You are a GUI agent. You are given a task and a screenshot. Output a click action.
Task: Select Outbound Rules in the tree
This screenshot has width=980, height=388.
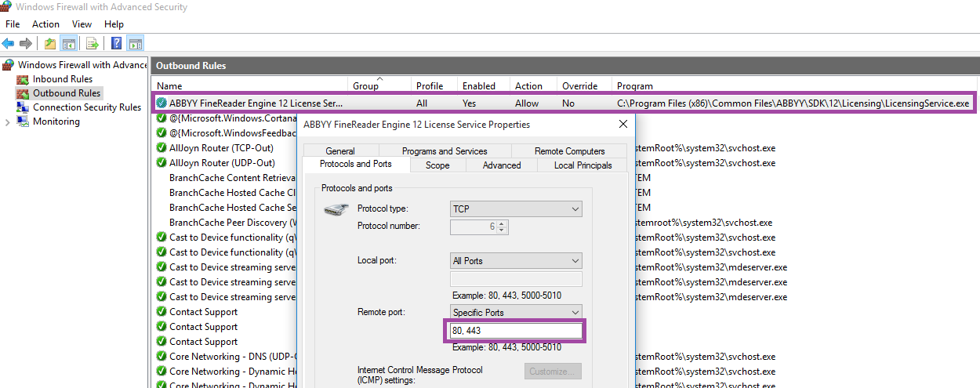(x=67, y=93)
